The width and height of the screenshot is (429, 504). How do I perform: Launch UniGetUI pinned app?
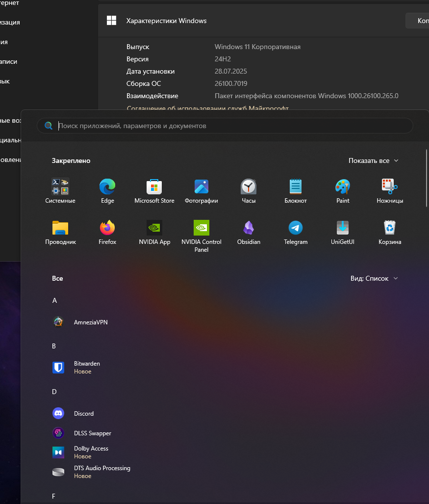(343, 233)
